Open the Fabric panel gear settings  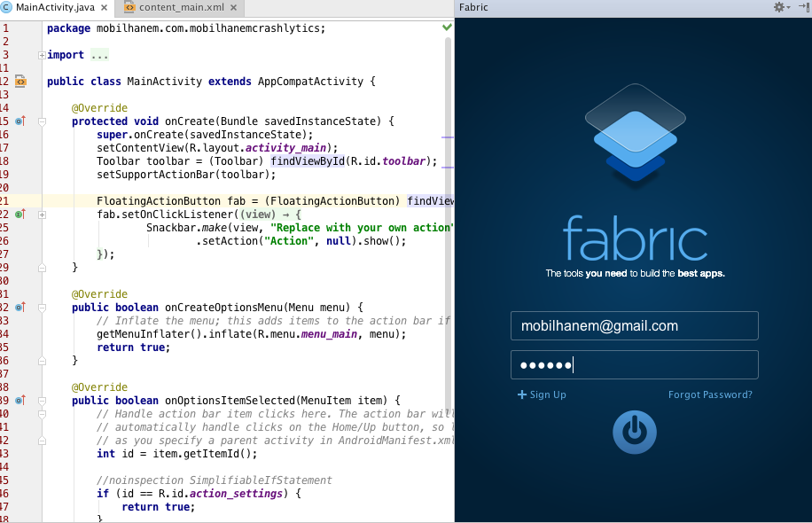tap(780, 7)
